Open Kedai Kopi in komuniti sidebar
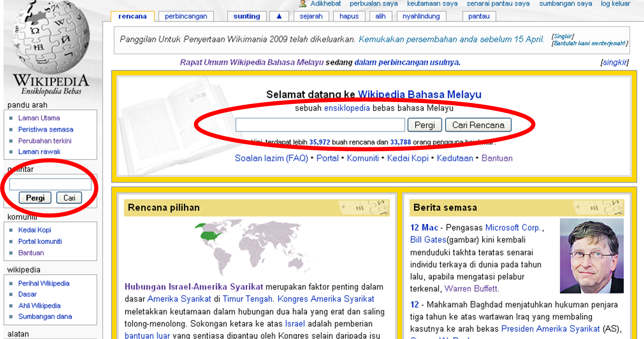 point(35,230)
